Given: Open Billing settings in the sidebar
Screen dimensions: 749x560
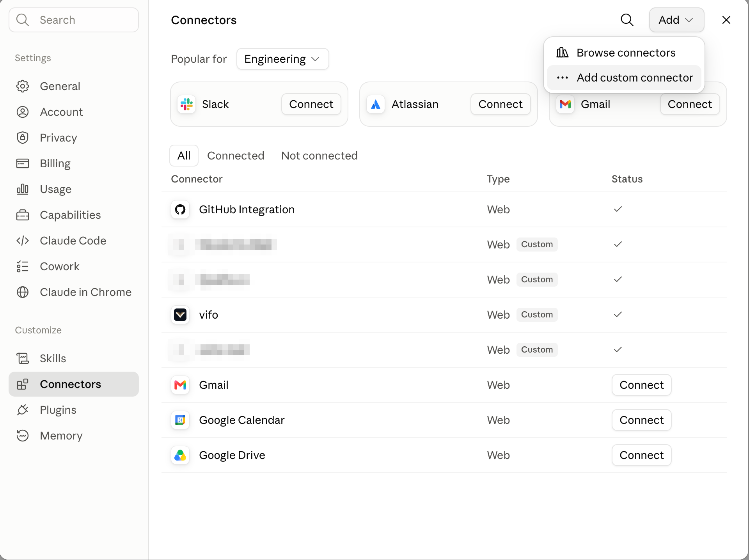Looking at the screenshot, I should [74, 163].
